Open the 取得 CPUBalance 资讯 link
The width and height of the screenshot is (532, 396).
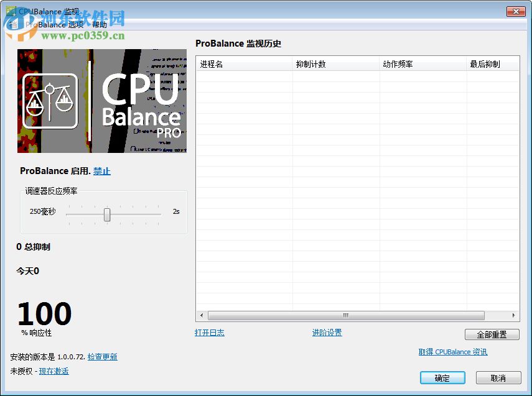click(452, 352)
